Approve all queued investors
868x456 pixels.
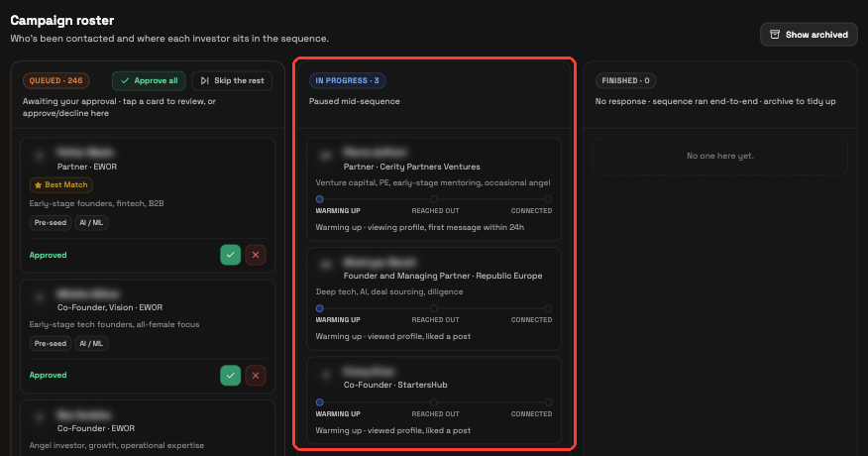149,81
